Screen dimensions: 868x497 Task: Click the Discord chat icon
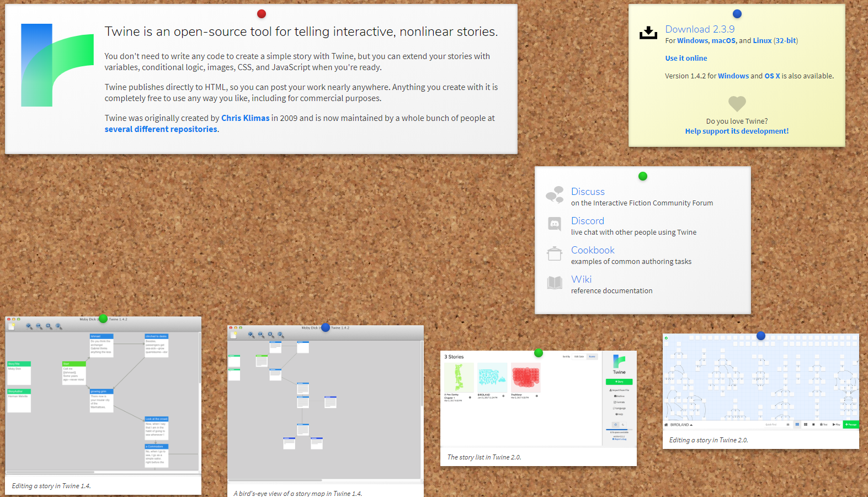(x=555, y=224)
